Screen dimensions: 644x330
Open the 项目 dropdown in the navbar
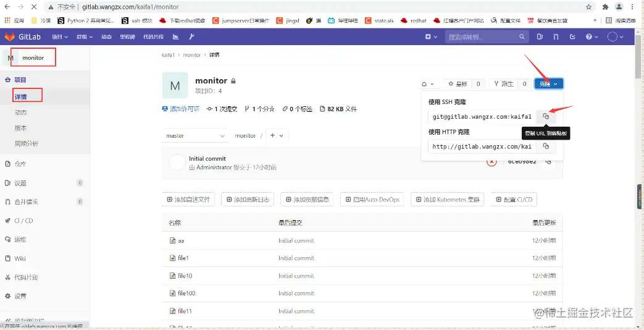[x=60, y=36]
